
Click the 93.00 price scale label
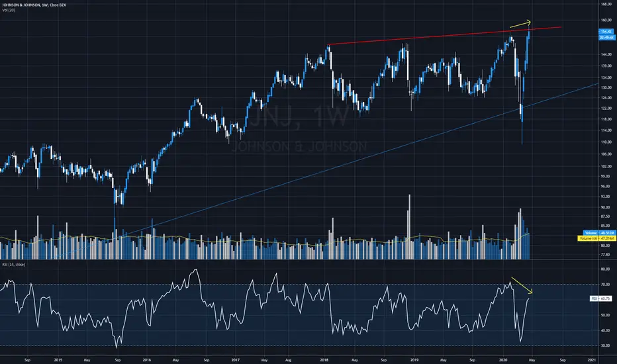[x=606, y=197]
